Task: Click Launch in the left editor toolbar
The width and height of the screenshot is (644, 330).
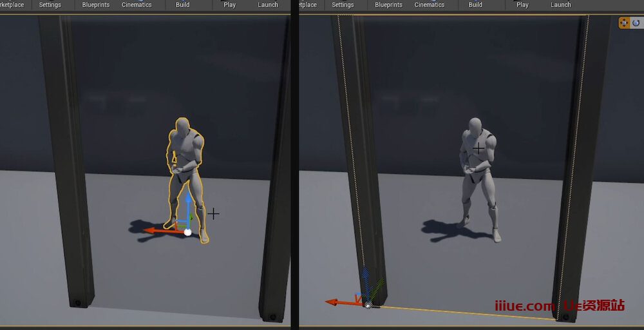Action: [x=268, y=5]
